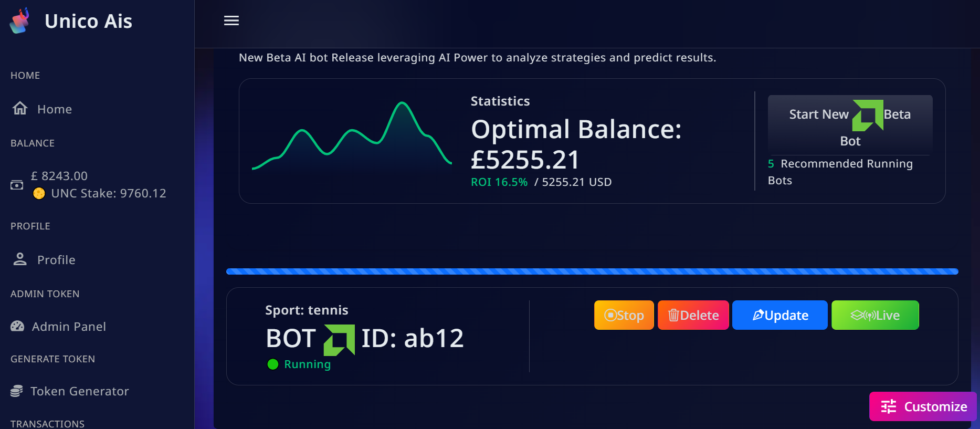The width and height of the screenshot is (980, 429).
Task: Click the Profile person icon
Action: pyautogui.click(x=20, y=259)
